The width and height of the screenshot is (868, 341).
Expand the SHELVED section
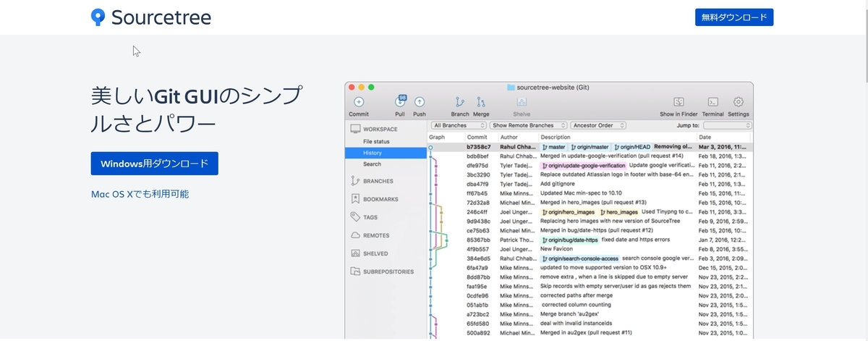click(375, 253)
